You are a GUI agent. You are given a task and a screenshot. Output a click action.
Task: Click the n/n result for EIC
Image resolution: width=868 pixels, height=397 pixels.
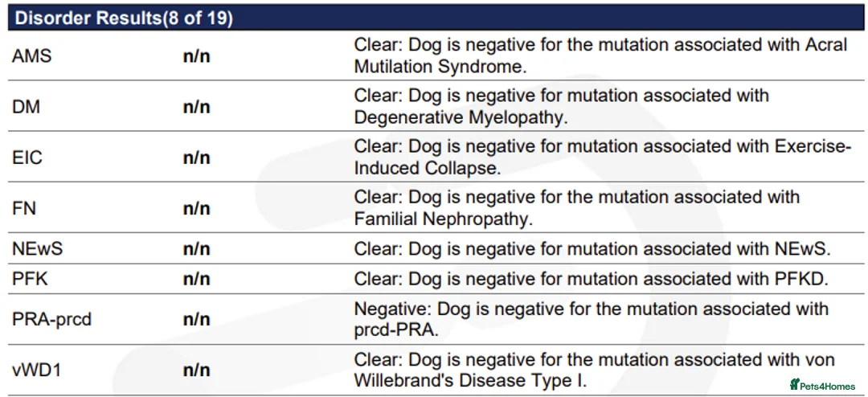point(196,158)
